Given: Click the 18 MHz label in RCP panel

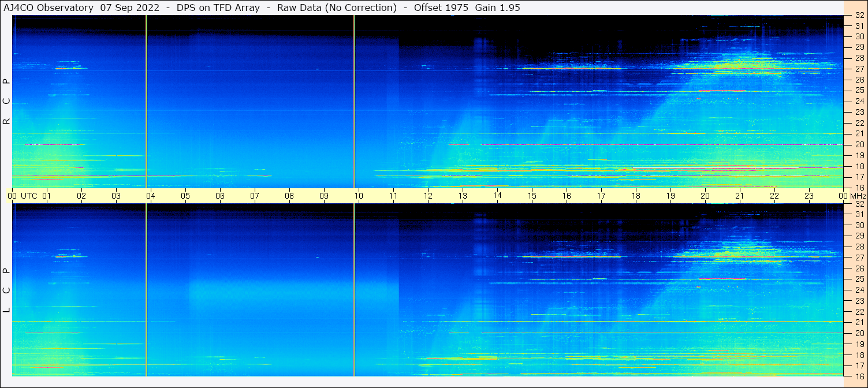Looking at the screenshot, I should pos(859,166).
